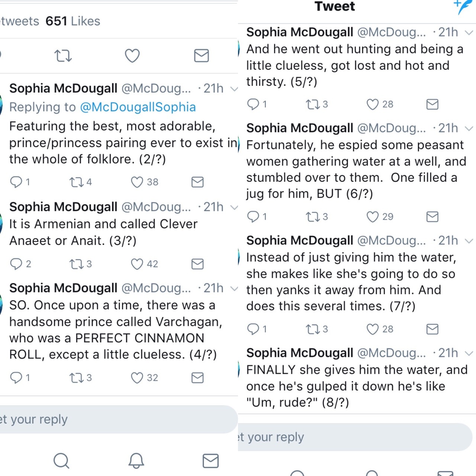This screenshot has width=476, height=476.
Task: Expand options chevron on 'Fortunately, he espied' tweet
Action: 469,129
